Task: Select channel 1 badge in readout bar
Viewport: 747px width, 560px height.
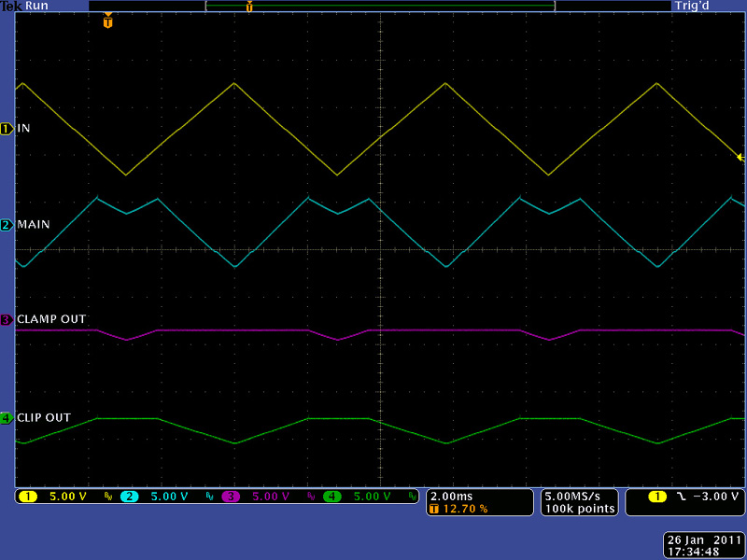Action: (x=28, y=497)
